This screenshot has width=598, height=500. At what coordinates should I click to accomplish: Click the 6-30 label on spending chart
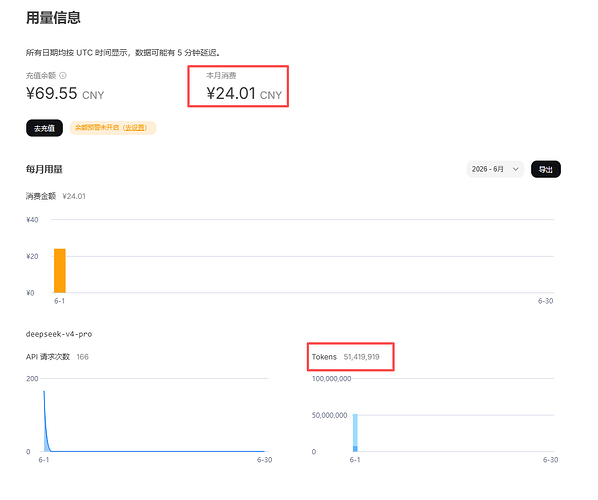[545, 301]
